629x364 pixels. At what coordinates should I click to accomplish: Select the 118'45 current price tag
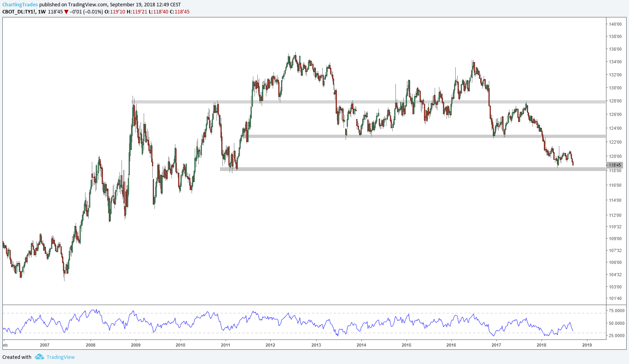pyautogui.click(x=614, y=165)
